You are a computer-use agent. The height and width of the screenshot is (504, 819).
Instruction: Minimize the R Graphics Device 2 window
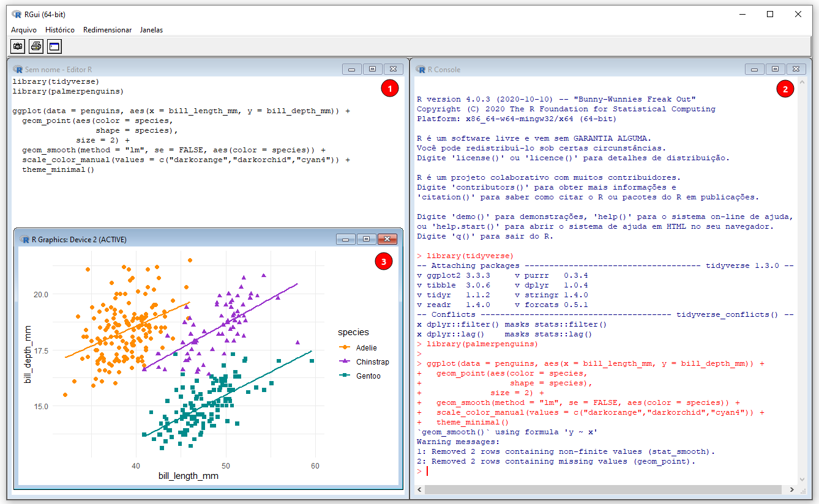pyautogui.click(x=346, y=239)
